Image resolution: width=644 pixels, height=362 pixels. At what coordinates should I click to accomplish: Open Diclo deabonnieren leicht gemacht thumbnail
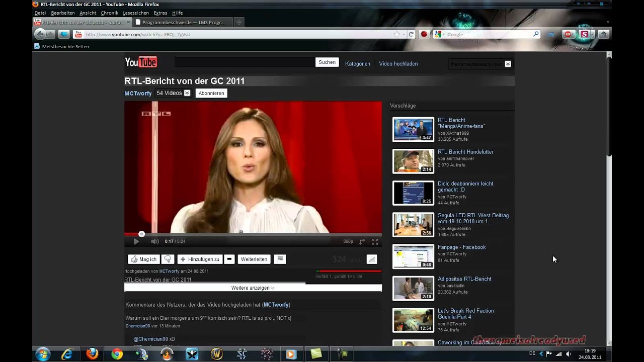(413, 193)
